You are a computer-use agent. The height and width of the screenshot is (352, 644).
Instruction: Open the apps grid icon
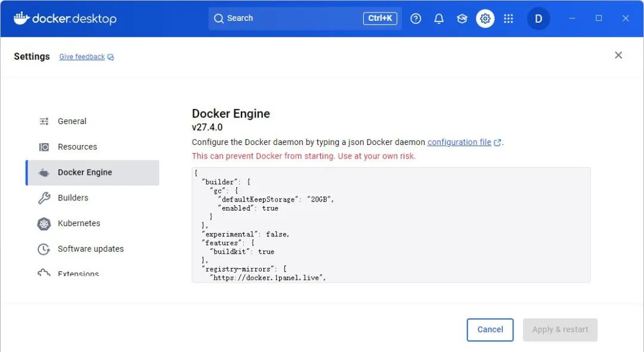pos(509,18)
